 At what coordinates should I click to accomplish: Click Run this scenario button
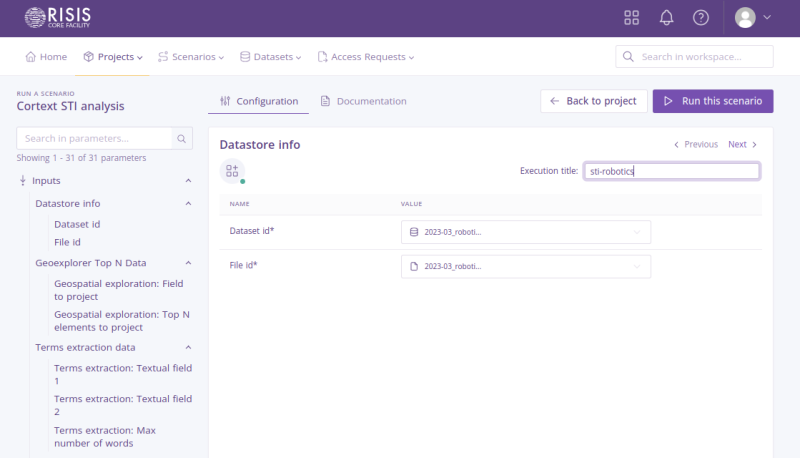coord(713,101)
